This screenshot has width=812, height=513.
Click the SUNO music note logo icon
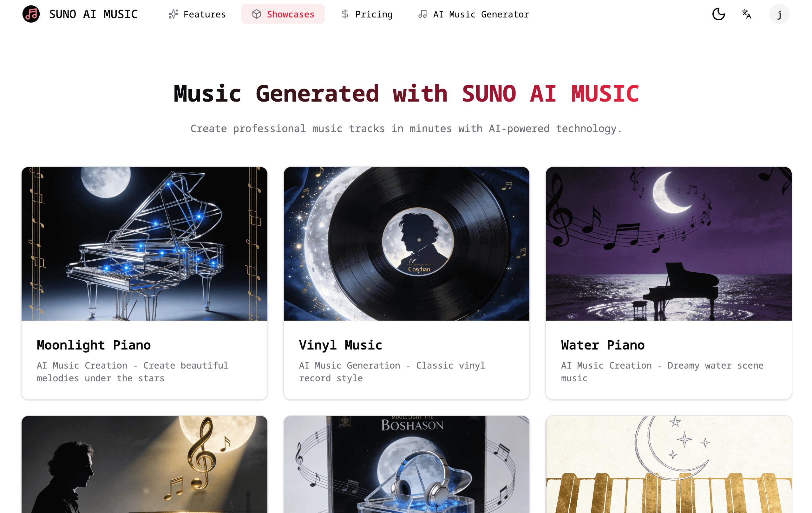(x=31, y=14)
